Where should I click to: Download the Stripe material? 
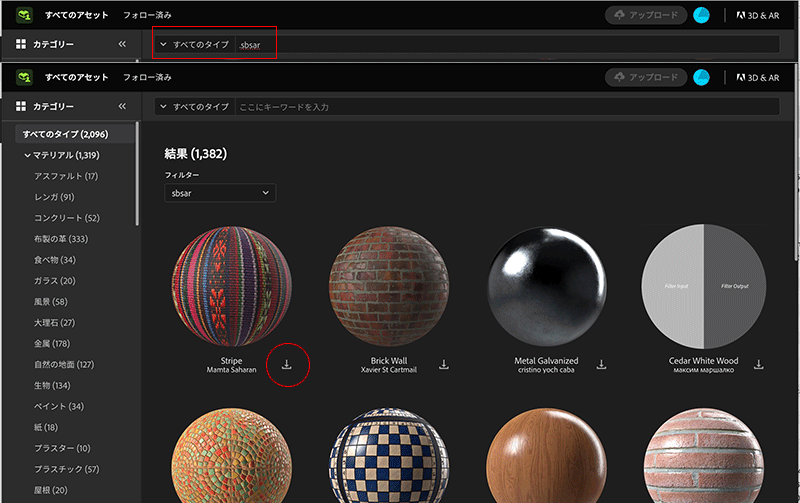coord(286,365)
